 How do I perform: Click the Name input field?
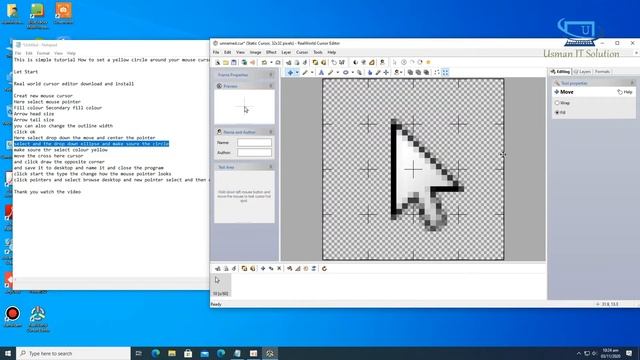pos(254,143)
